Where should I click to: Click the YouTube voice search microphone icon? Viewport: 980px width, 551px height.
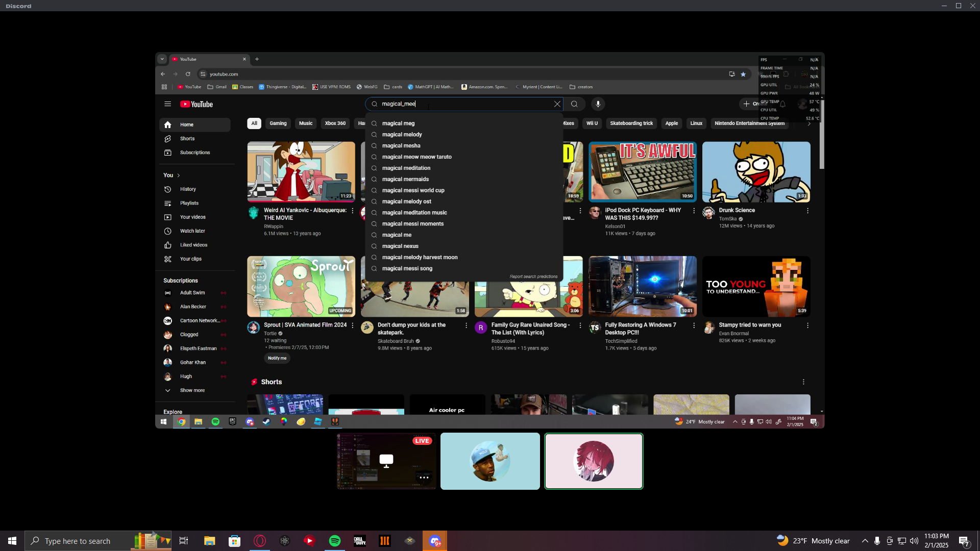[598, 104]
